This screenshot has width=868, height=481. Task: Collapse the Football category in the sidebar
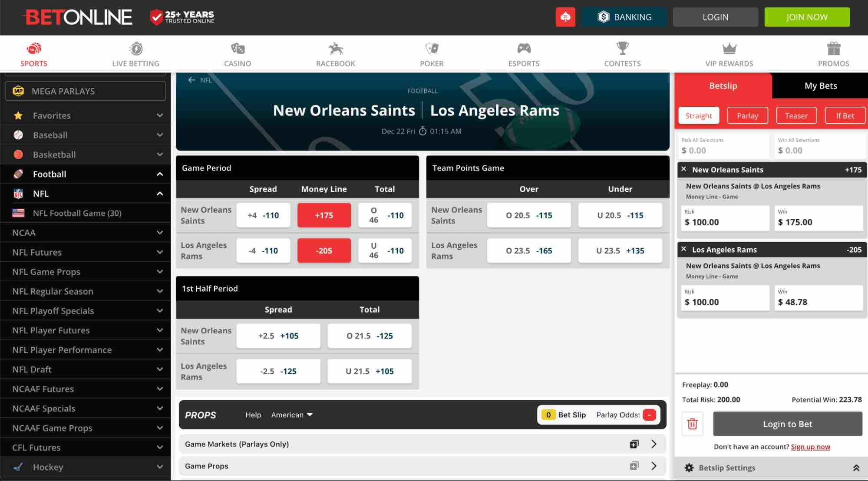click(159, 174)
